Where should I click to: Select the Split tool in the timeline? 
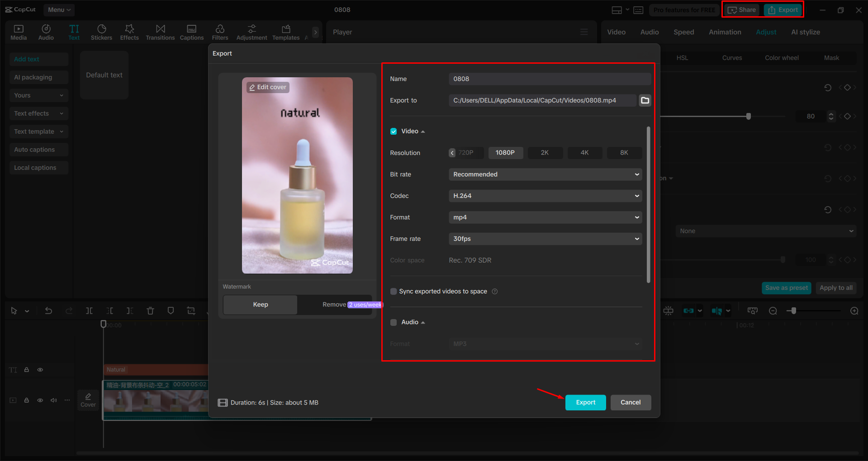pyautogui.click(x=89, y=311)
